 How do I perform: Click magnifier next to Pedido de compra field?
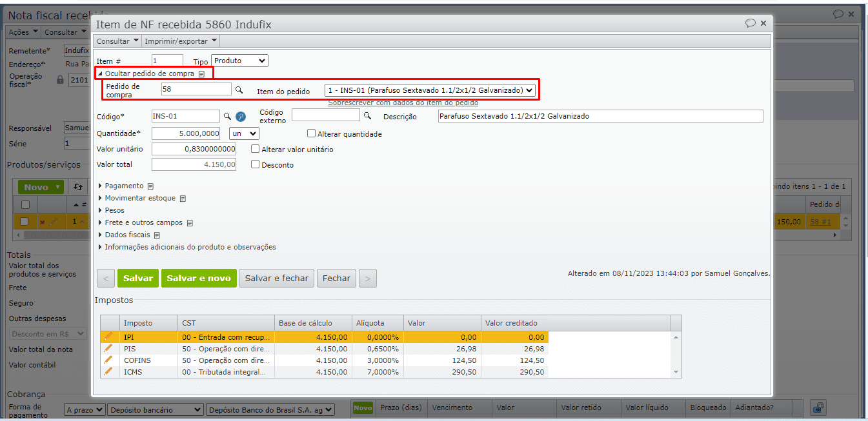click(238, 90)
